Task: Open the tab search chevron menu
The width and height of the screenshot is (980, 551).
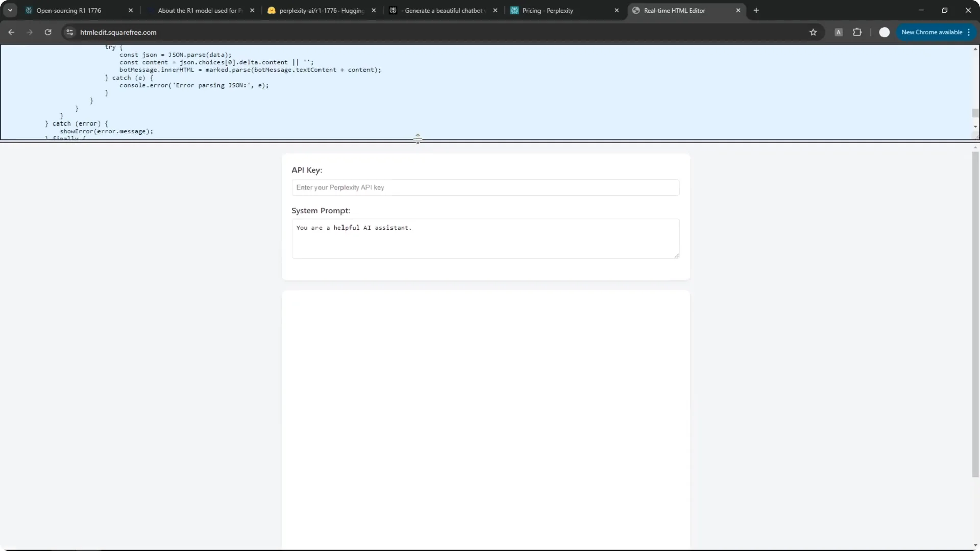Action: (10, 10)
